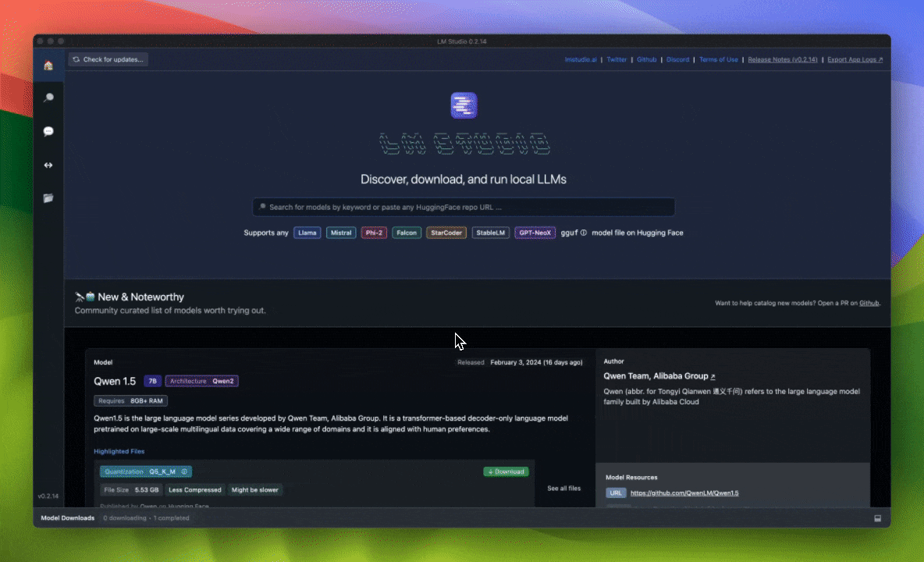Open the Release Notes (v0.2.14) link

point(783,59)
